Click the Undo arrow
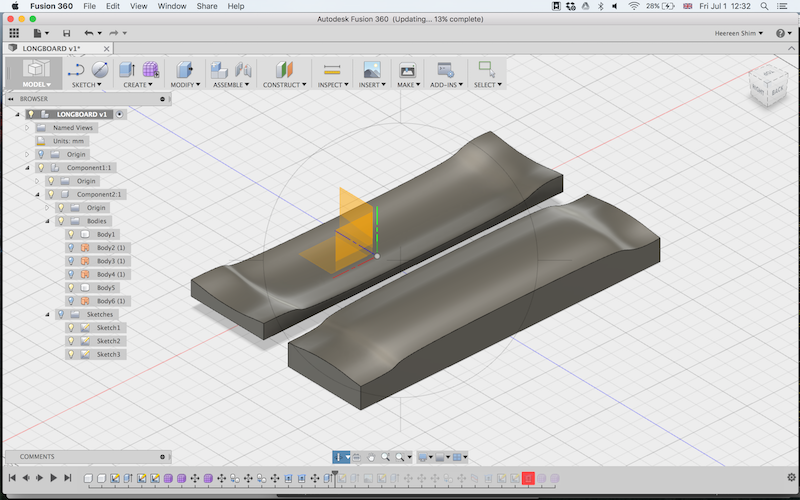This screenshot has width=800, height=500. coord(89,33)
